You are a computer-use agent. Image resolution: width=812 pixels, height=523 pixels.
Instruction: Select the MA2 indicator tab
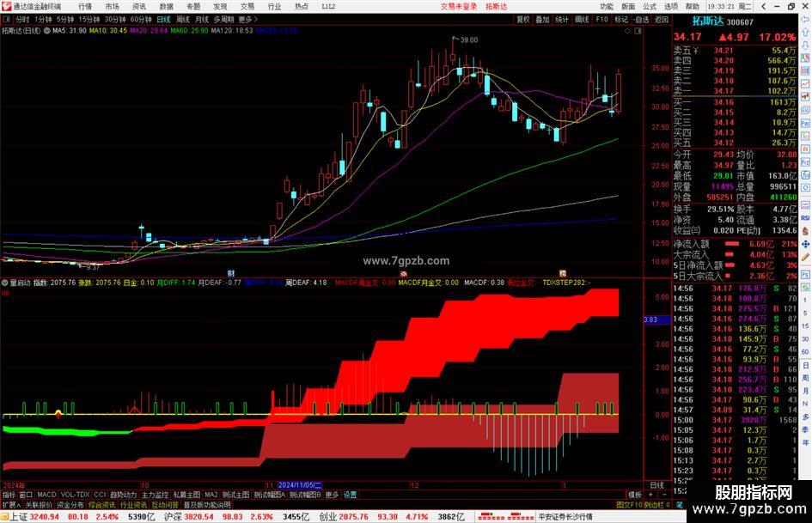211,495
